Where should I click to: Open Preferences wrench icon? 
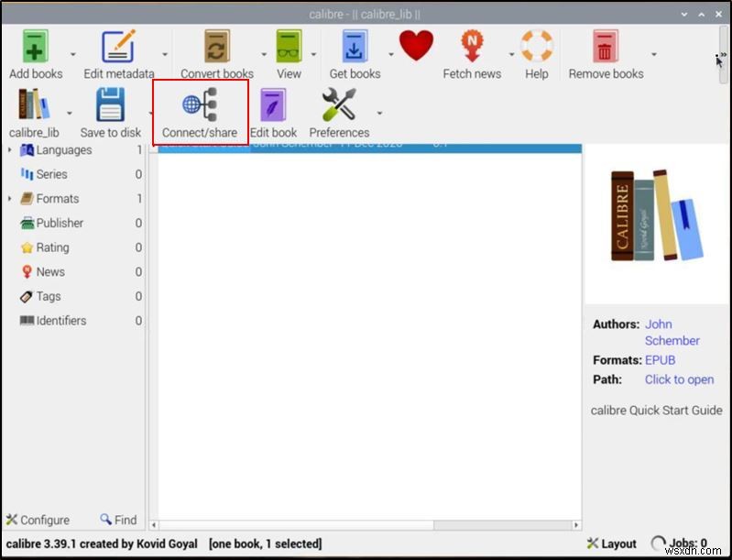[x=339, y=104]
